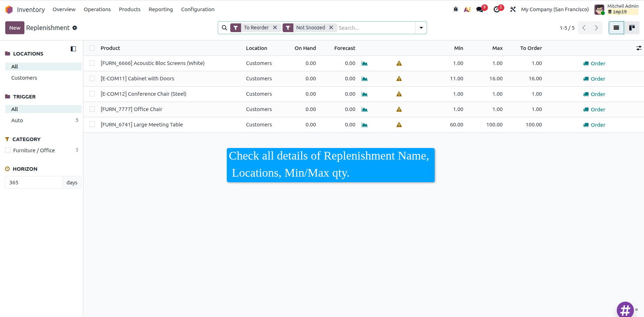This screenshot has width=644, height=317.
Task: Click the New button
Action: point(15,28)
